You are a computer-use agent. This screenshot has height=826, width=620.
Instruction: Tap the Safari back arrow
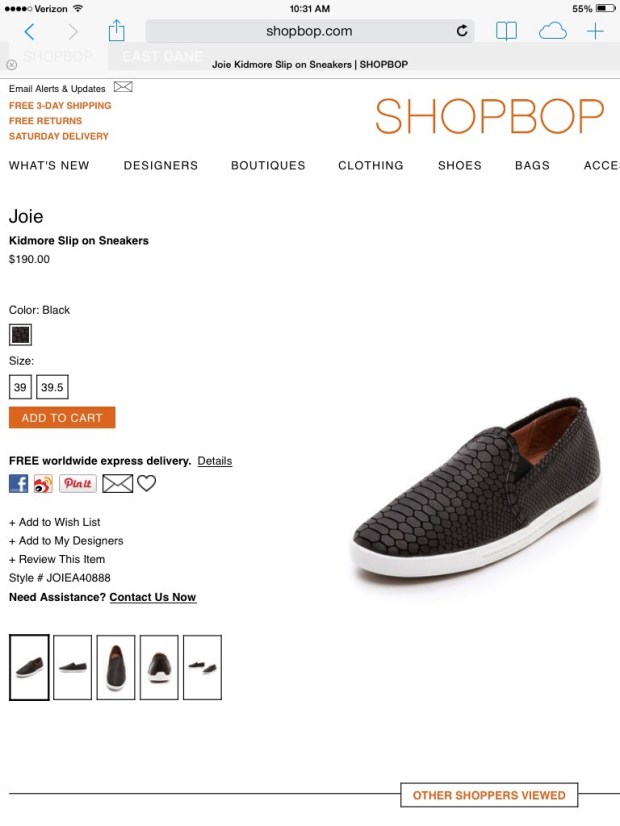[x=29, y=32]
